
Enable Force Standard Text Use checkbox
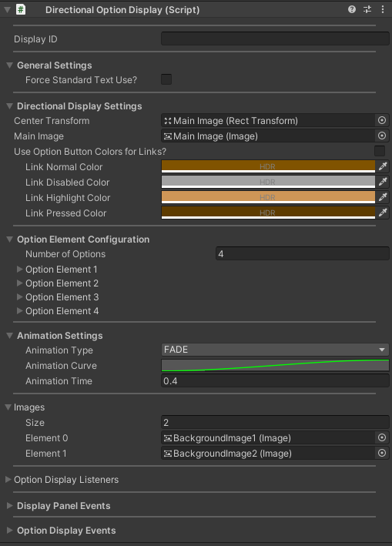(x=166, y=79)
